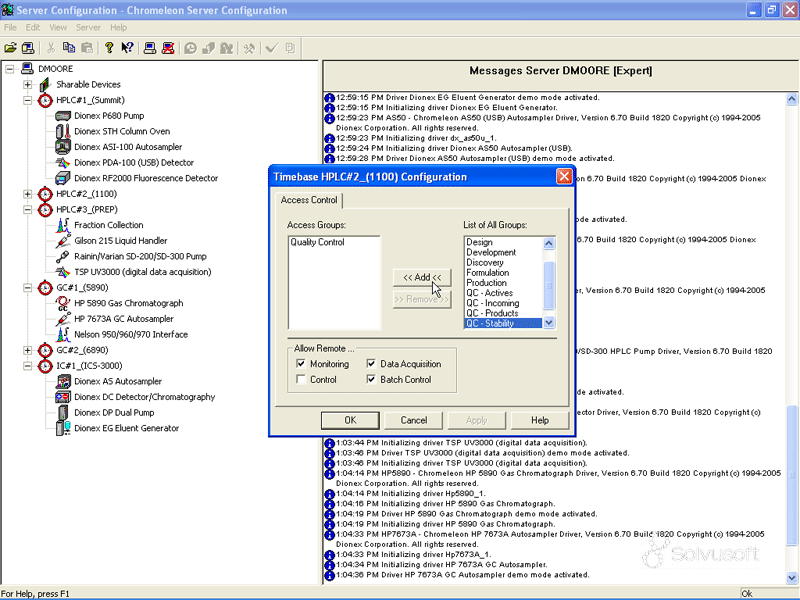
Task: Open the Help menu in menu bar
Action: pos(118,28)
